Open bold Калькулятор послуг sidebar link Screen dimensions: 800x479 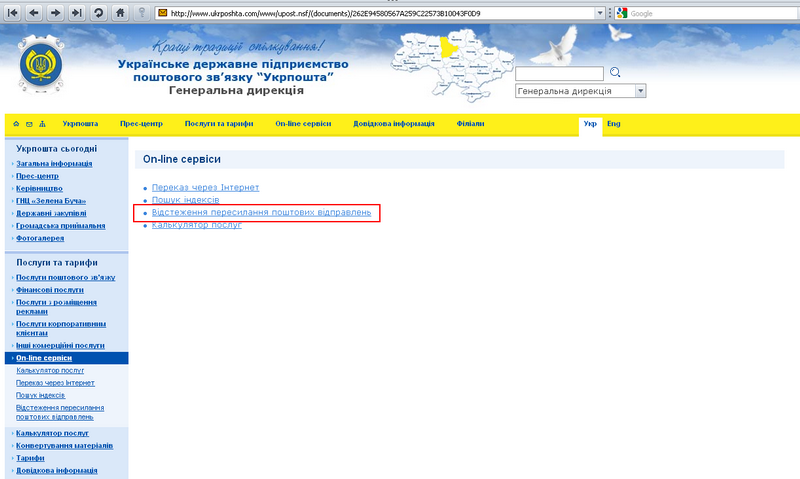click(x=53, y=433)
